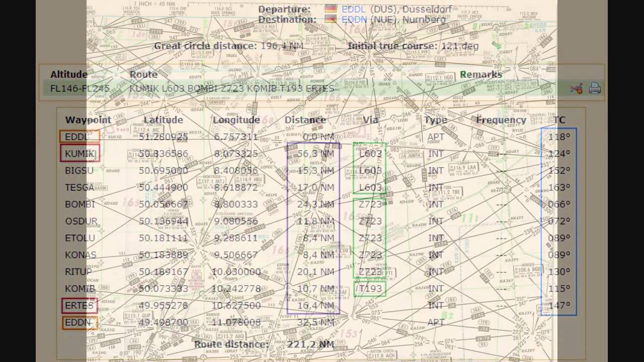Click longitude 10.030000 in RITUP row

[236, 271]
